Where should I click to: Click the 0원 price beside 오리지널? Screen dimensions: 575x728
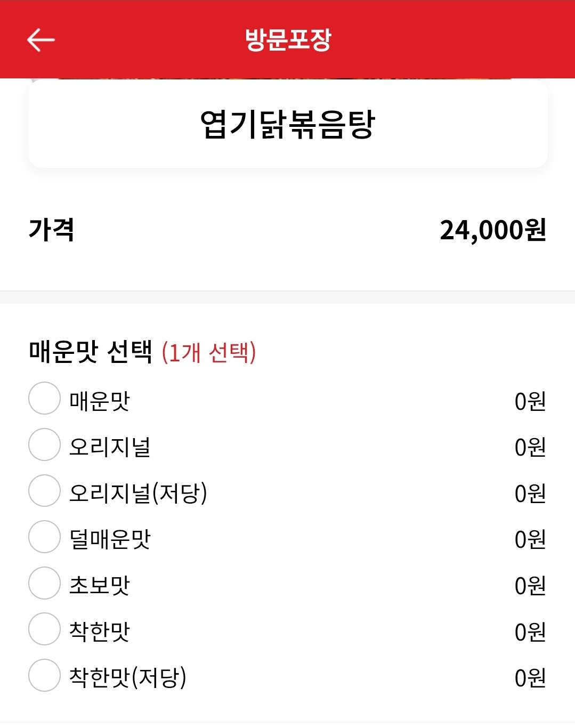pyautogui.click(x=530, y=447)
